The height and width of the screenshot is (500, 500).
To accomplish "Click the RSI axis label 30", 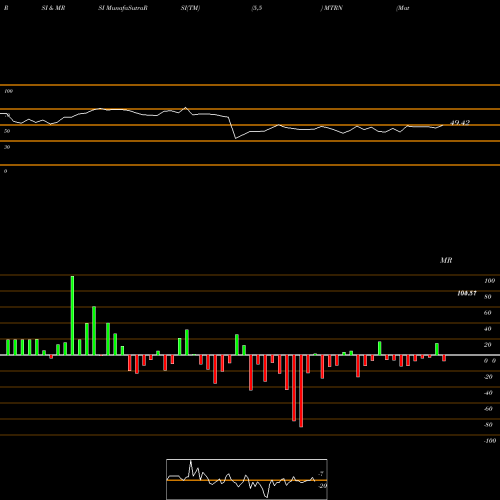I will coord(7,147).
